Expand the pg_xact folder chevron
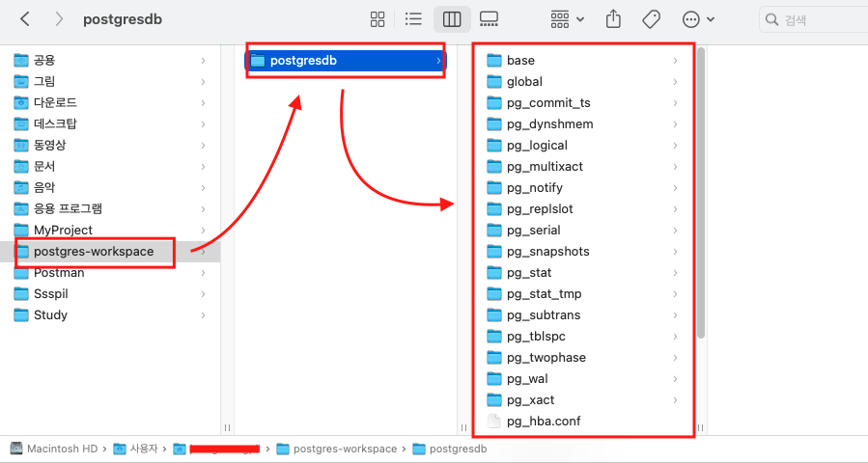The image size is (868, 463). pyautogui.click(x=675, y=400)
